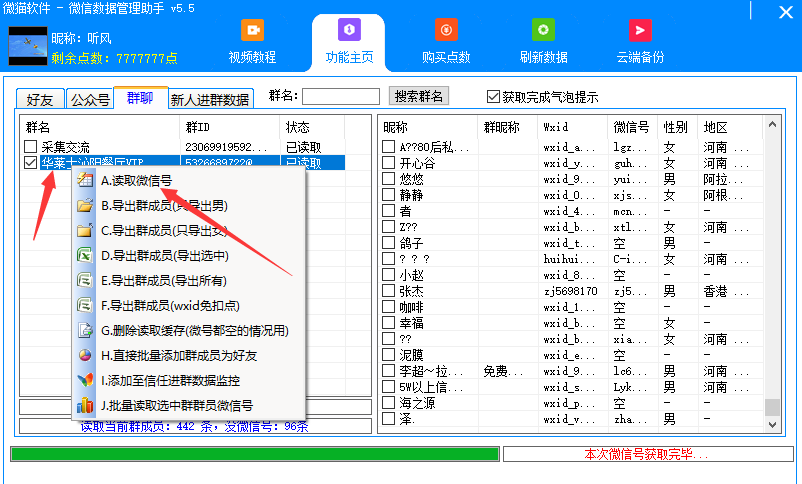
Task: Check the 海之源 member checkbox
Action: click(x=389, y=403)
